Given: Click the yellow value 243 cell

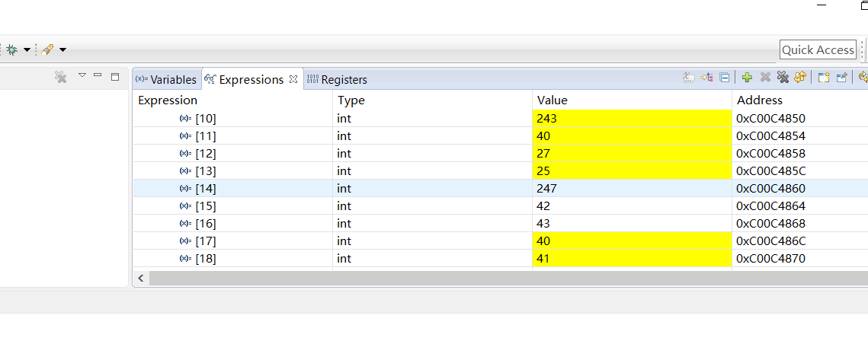Looking at the screenshot, I should 631,118.
